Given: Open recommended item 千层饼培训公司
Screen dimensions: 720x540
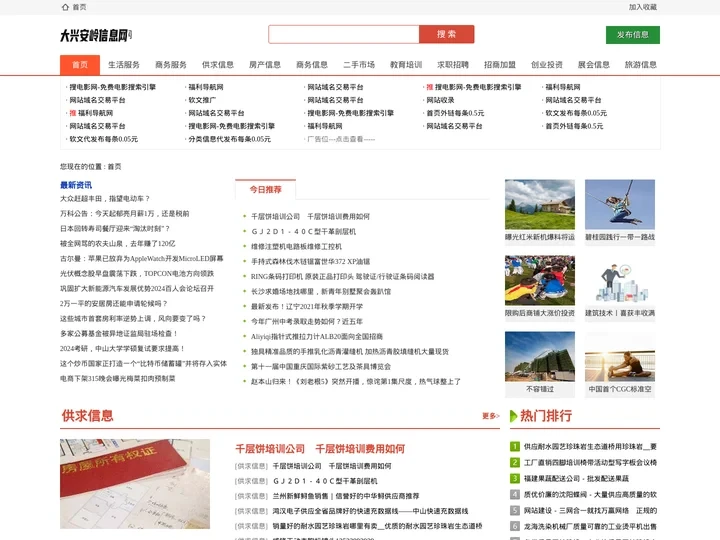Looking at the screenshot, I should [x=310, y=216].
